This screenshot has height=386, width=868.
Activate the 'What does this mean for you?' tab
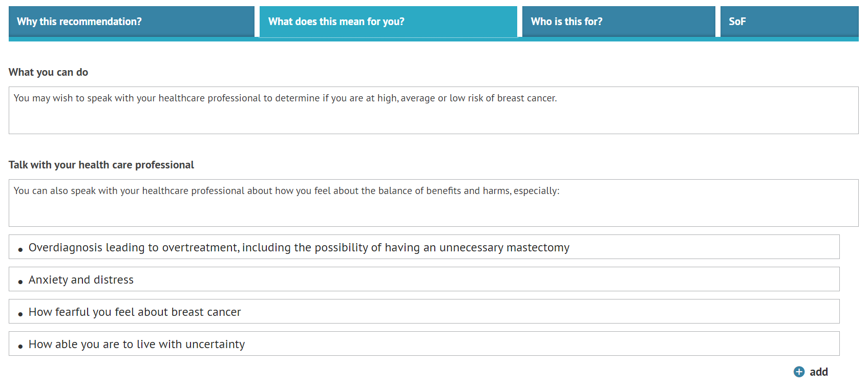pos(388,21)
